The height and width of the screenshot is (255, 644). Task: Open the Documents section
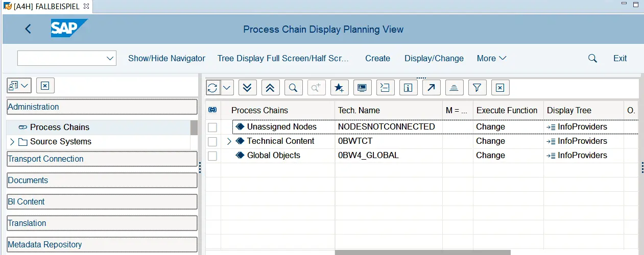click(102, 180)
